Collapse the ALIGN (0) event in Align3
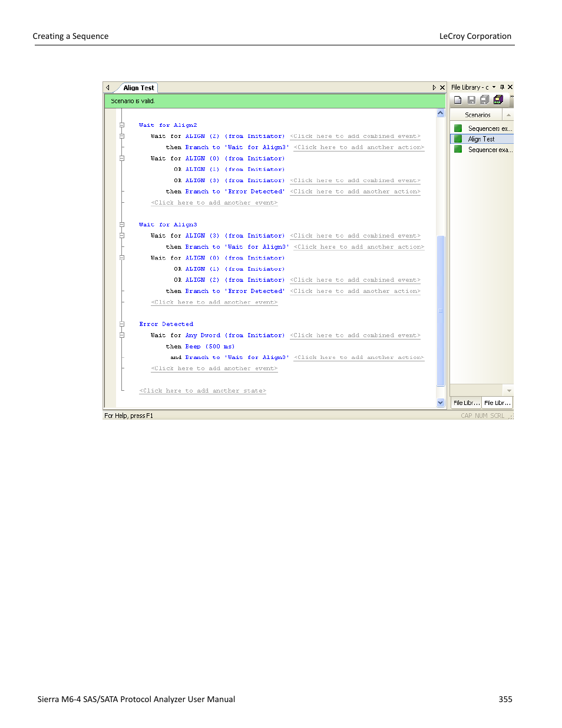This screenshot has height=728, width=562. [122, 258]
